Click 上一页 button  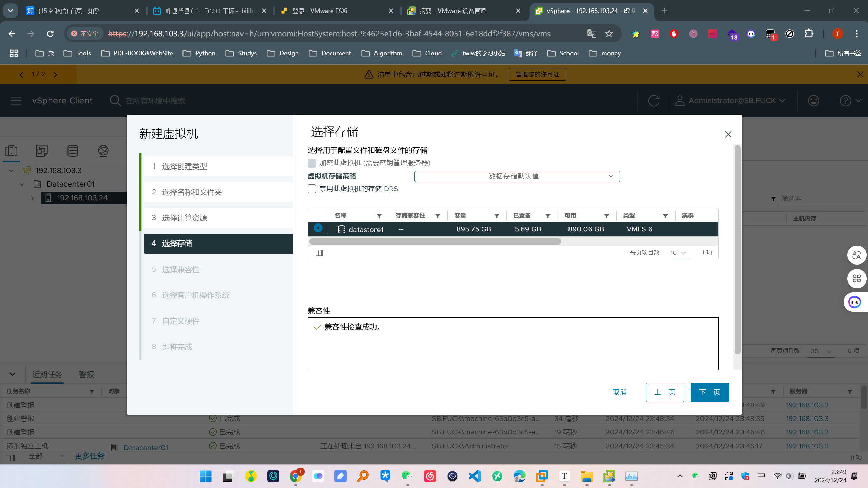click(x=665, y=392)
